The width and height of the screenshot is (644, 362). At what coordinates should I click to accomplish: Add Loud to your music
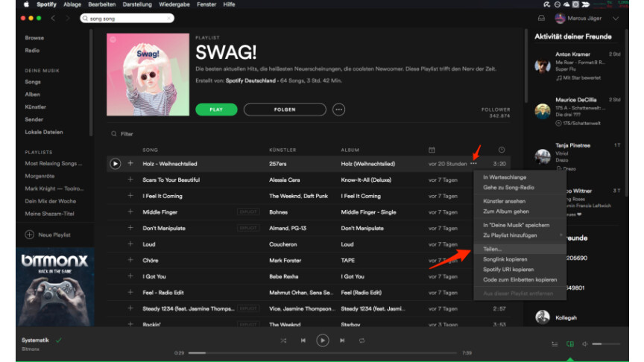(130, 244)
